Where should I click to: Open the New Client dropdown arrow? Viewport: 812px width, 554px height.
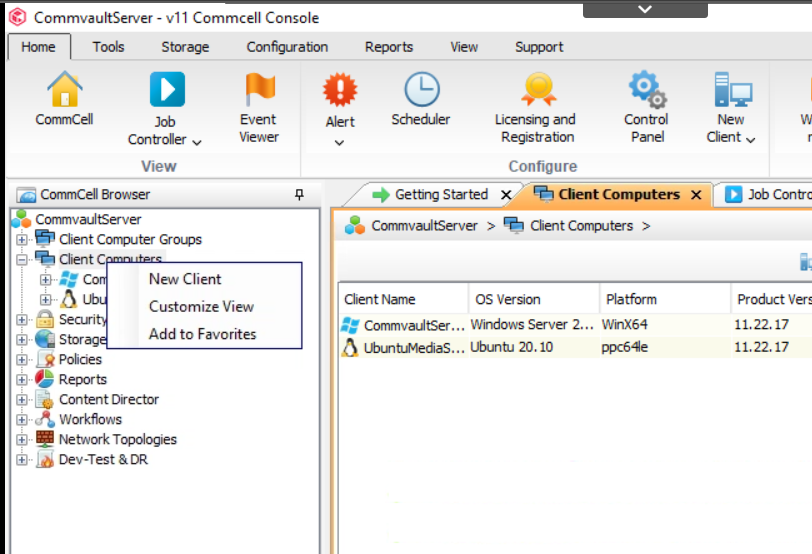tap(750, 139)
